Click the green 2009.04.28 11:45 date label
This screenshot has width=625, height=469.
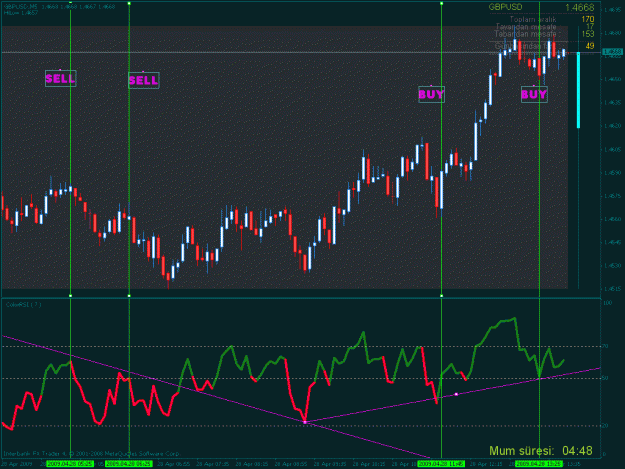click(x=441, y=464)
